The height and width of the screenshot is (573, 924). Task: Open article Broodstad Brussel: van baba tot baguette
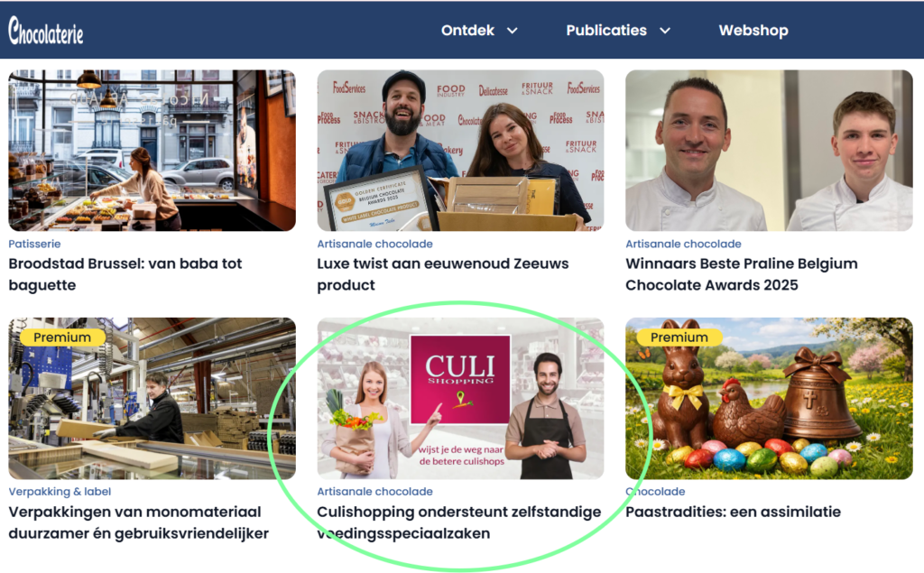(x=125, y=274)
